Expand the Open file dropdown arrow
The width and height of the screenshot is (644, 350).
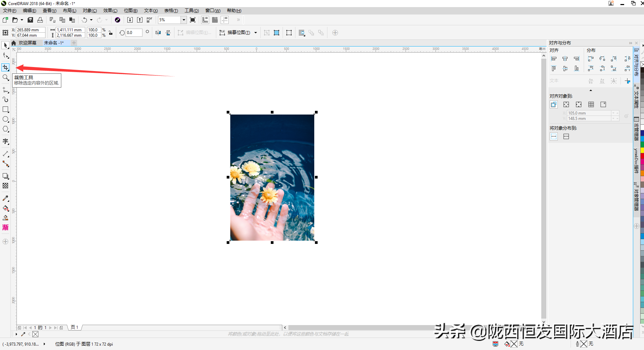pyautogui.click(x=22, y=20)
